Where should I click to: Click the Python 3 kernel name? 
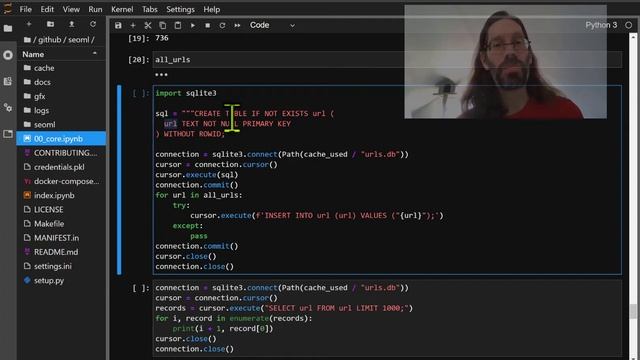tap(601, 25)
